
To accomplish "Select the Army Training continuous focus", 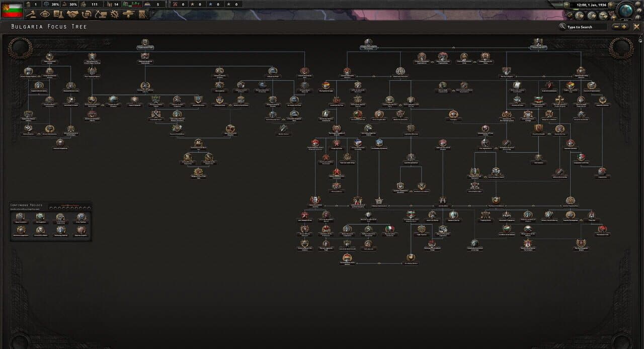I will pos(82,218).
